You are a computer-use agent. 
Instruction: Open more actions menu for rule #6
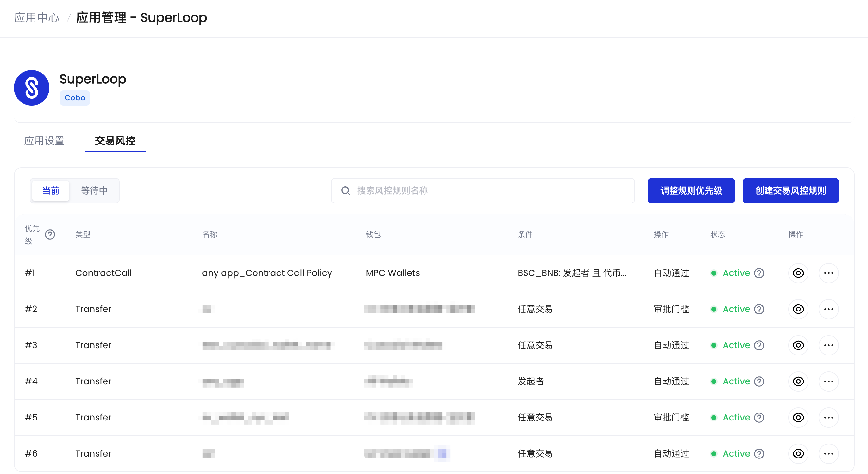[828, 453]
